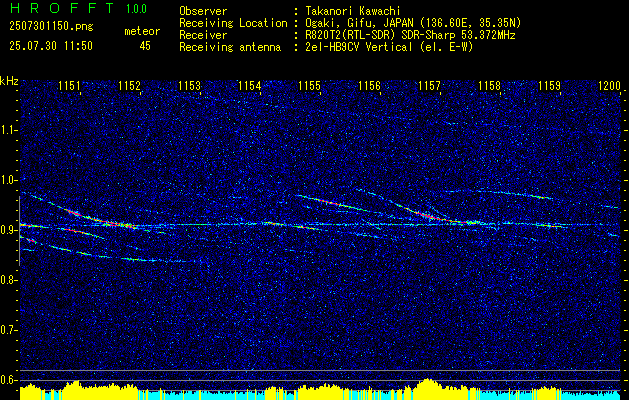Click the 1200 time axis marker

(x=610, y=86)
